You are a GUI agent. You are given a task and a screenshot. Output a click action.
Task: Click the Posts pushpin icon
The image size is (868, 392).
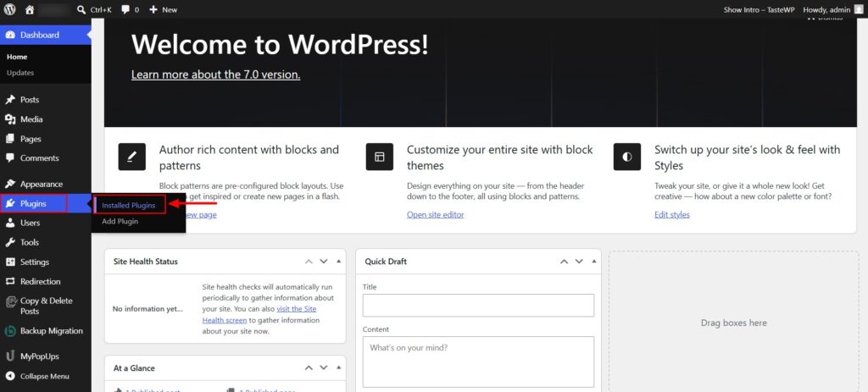tap(10, 100)
